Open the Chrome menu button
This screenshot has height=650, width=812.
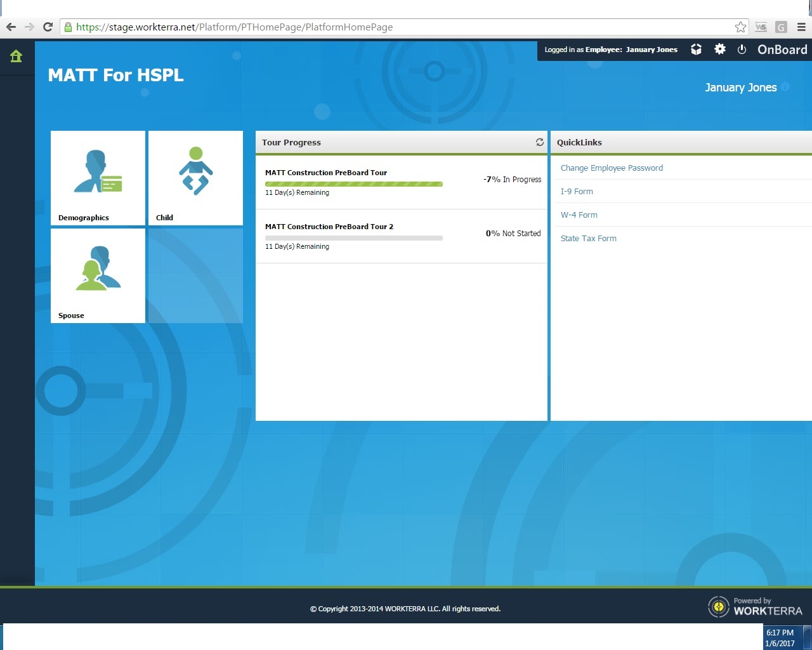pos(801,27)
